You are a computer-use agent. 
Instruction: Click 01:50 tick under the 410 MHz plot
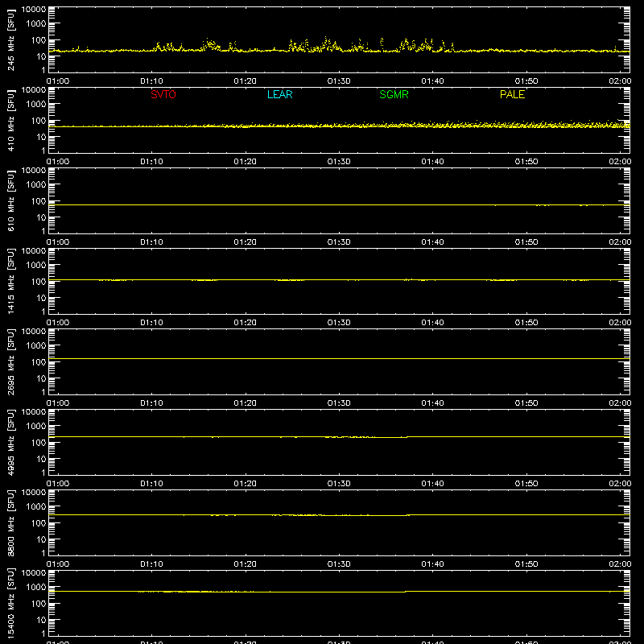point(526,162)
